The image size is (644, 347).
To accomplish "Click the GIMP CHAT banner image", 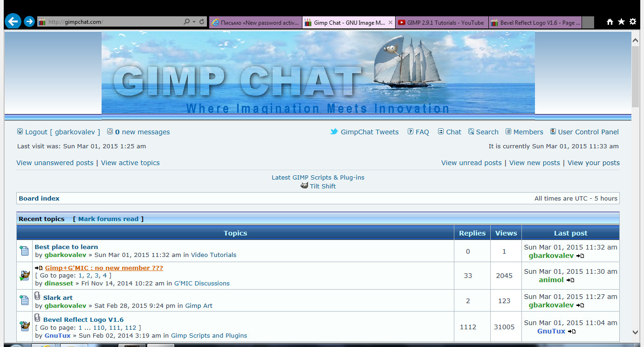I will [x=318, y=73].
